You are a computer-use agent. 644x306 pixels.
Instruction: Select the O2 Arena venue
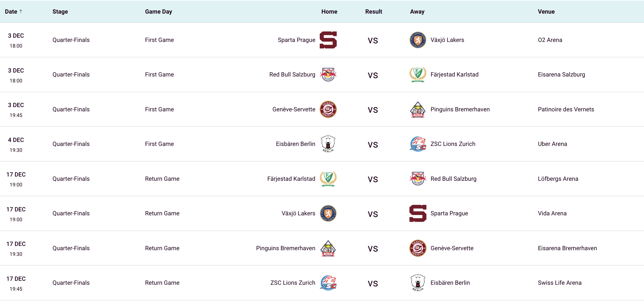[550, 40]
